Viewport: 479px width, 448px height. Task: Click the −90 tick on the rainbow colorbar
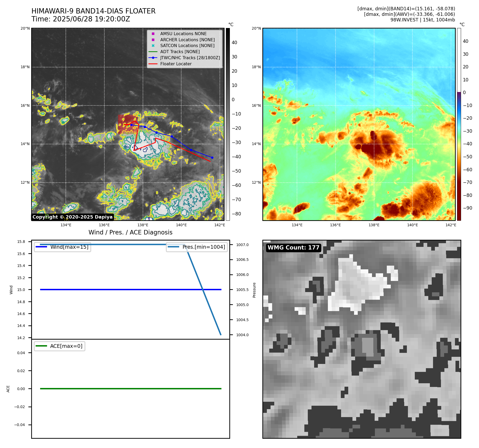click(467, 208)
